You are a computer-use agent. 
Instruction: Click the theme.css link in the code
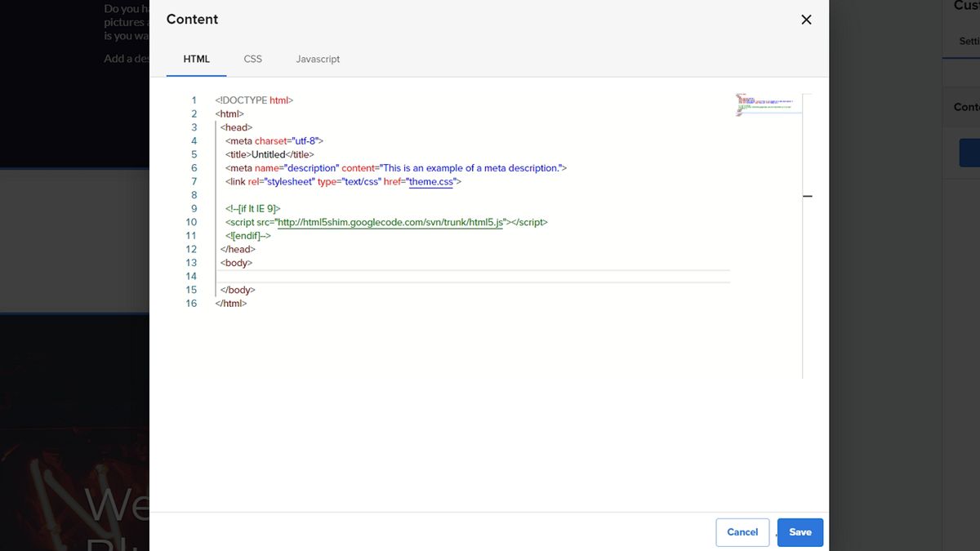[431, 182]
